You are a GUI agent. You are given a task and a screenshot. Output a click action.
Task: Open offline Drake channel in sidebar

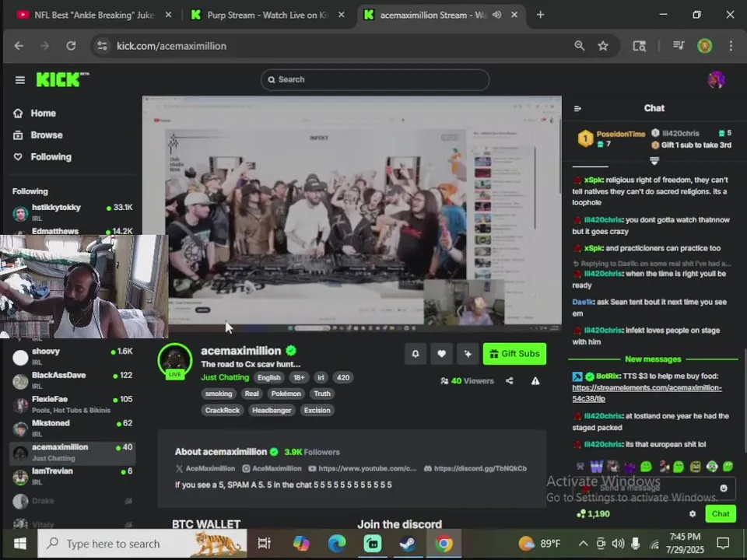coord(72,501)
